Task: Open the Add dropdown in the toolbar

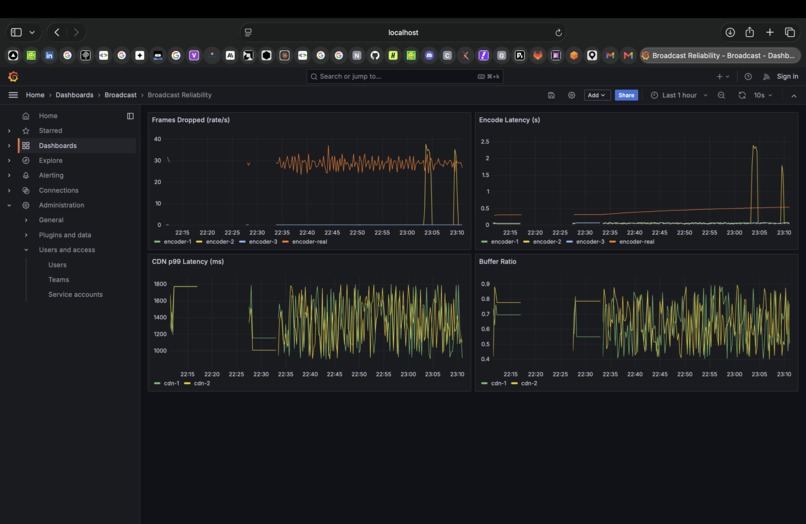Action: point(597,95)
